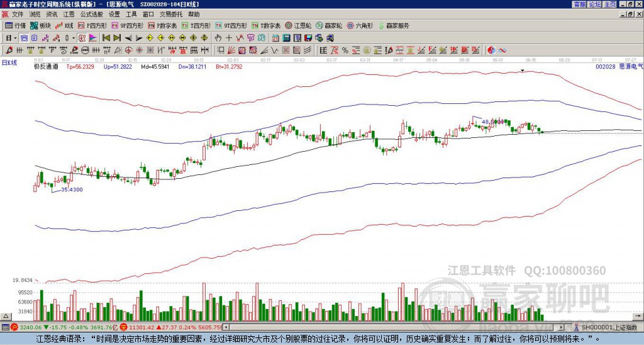Open the 六角形 tool
Image resolution: width=644 pixels, height=345 pixels.
click(x=360, y=25)
